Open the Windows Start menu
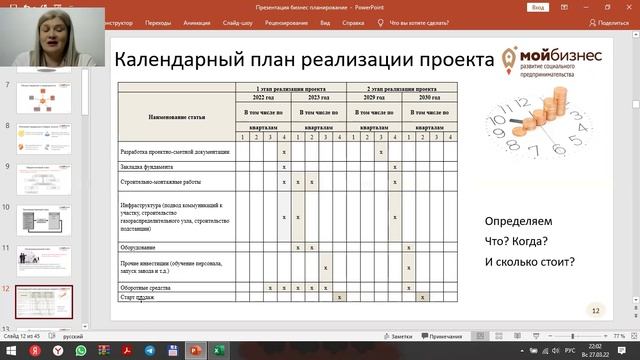The image size is (640, 360). [x=11, y=351]
